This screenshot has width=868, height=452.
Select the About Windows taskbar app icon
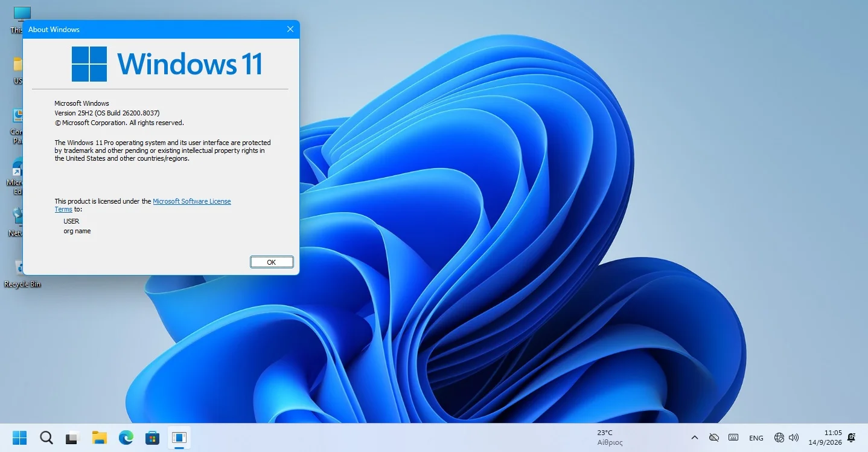179,437
